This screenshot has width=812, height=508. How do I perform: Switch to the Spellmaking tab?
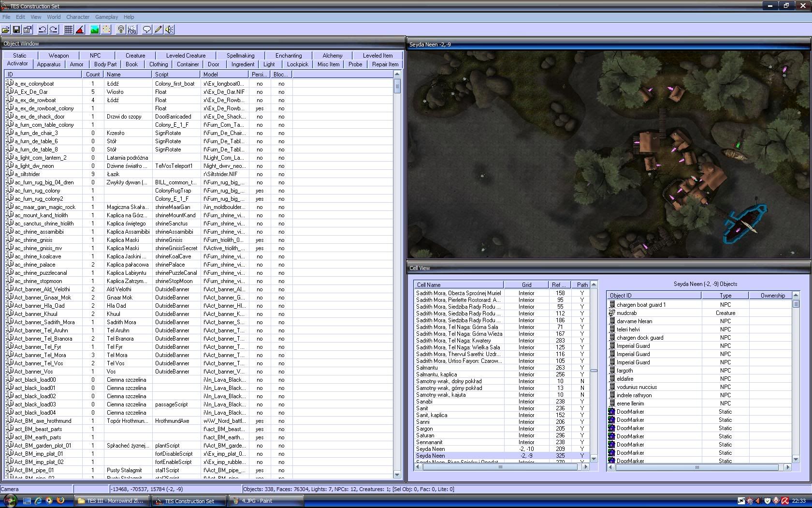tap(240, 56)
